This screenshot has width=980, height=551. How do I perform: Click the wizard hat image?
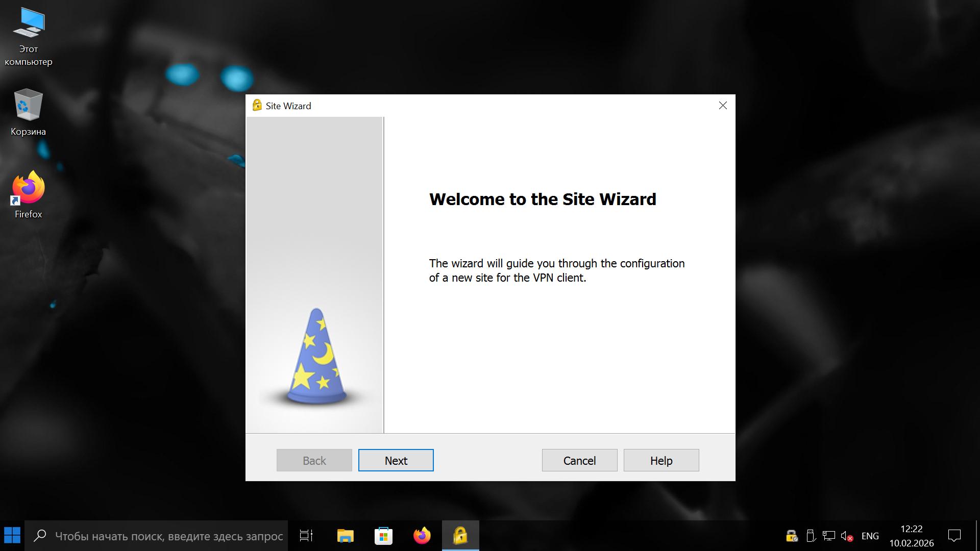[316, 357]
